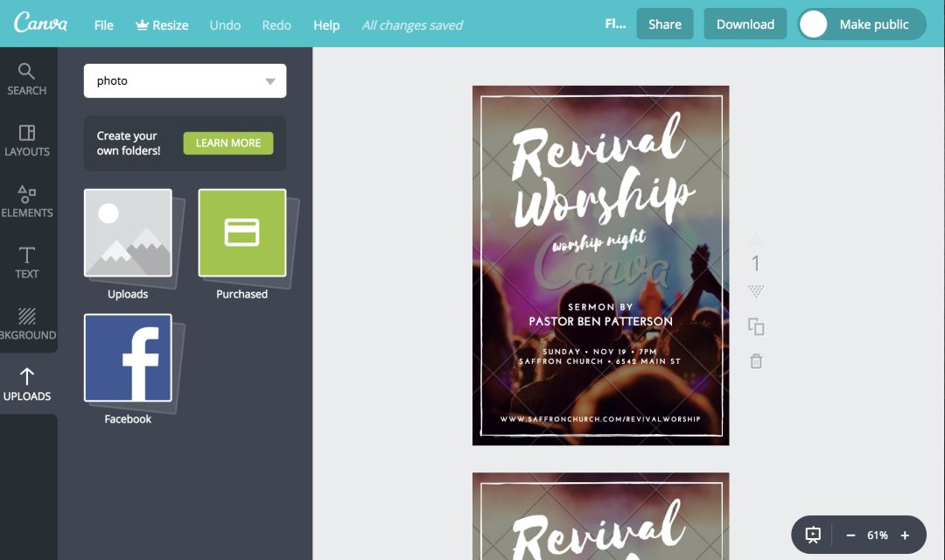
Task: Copy page 1 with duplicate icon
Action: (x=756, y=326)
